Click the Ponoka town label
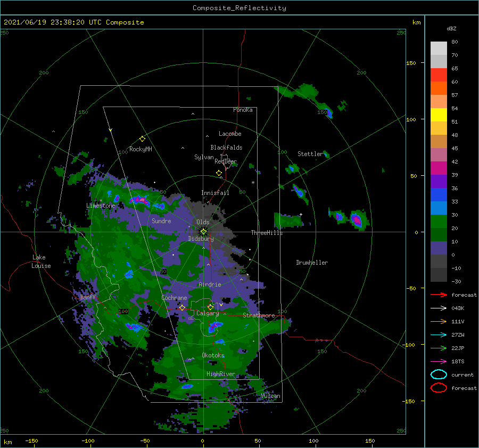Image resolution: width=479 pixels, height=448 pixels. [x=243, y=110]
